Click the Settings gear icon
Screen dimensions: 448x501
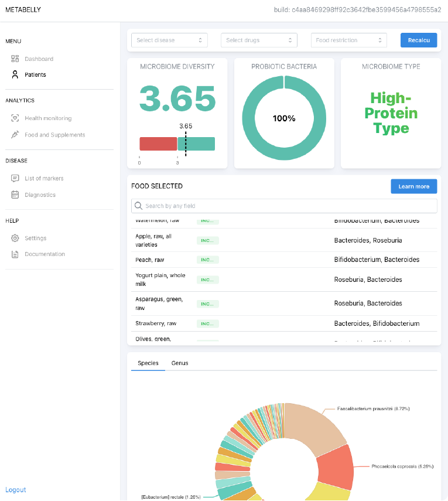point(15,238)
